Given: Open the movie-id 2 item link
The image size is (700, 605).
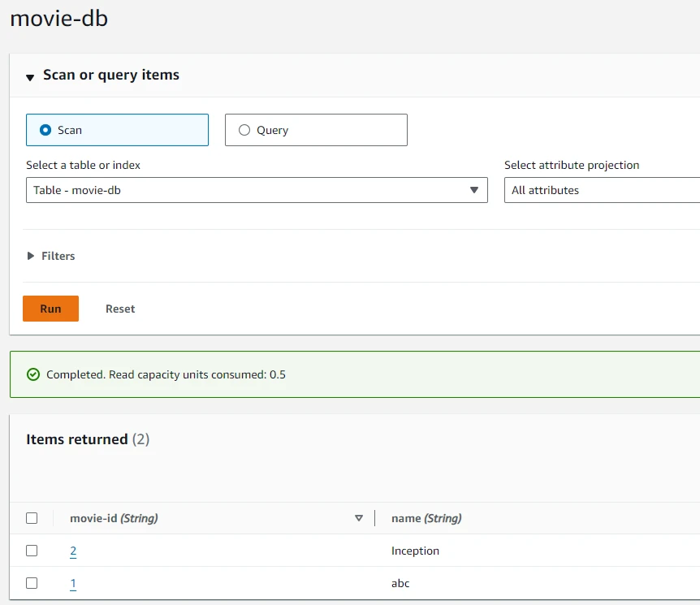Looking at the screenshot, I should pos(73,551).
